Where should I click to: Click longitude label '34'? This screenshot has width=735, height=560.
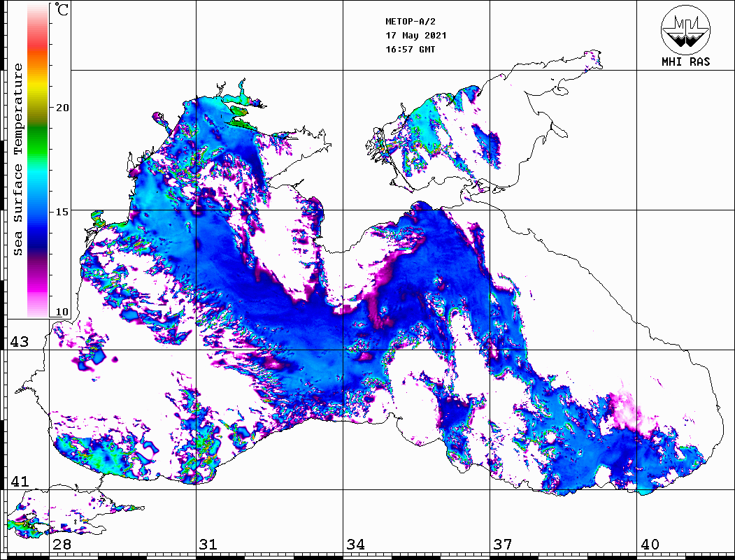click(355, 545)
